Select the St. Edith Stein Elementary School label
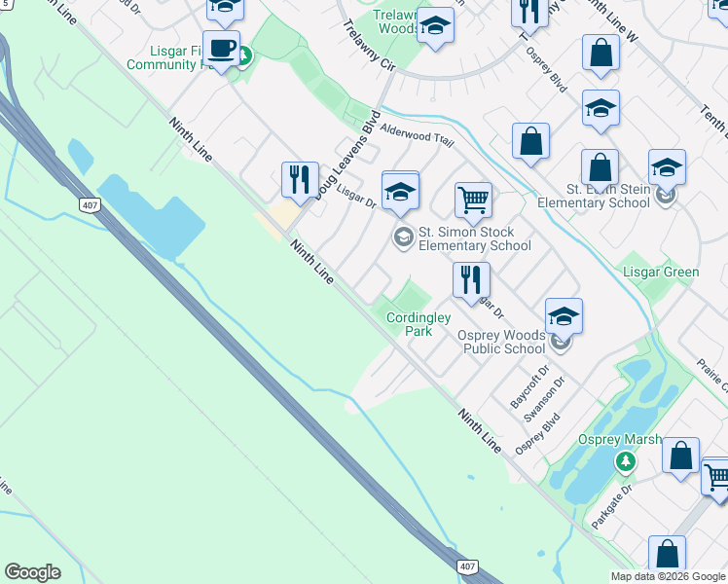 594,196
